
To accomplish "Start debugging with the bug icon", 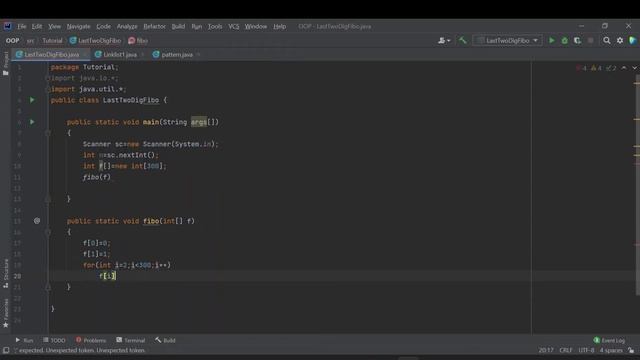I will [564, 41].
